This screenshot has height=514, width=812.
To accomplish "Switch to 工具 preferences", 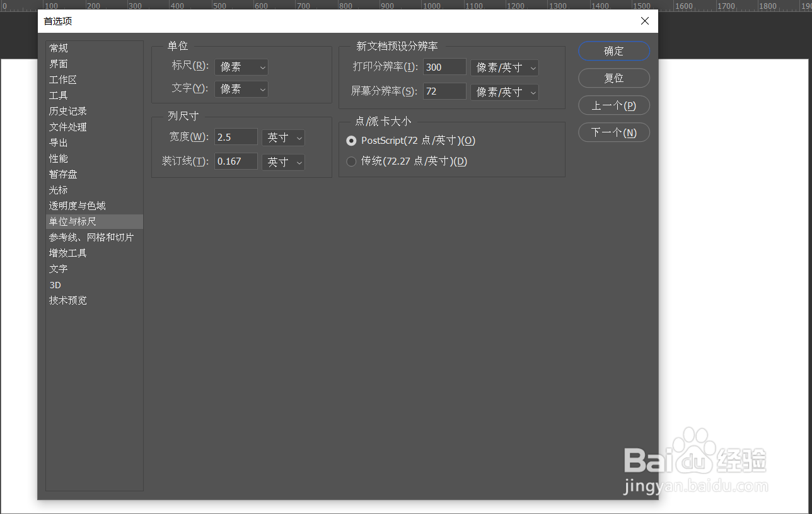I will [x=95, y=95].
